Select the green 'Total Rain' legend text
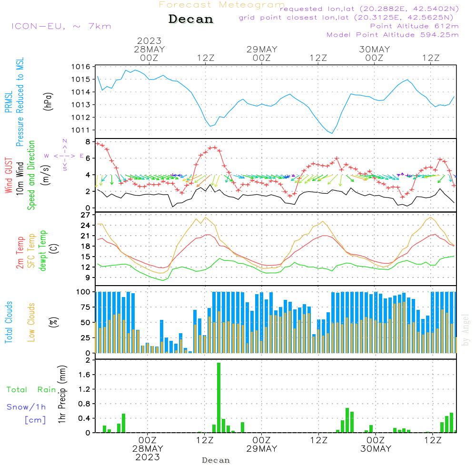 pyautogui.click(x=31, y=389)
